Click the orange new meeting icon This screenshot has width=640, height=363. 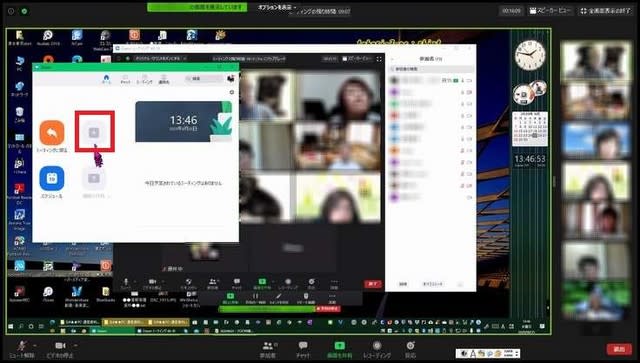(52, 133)
